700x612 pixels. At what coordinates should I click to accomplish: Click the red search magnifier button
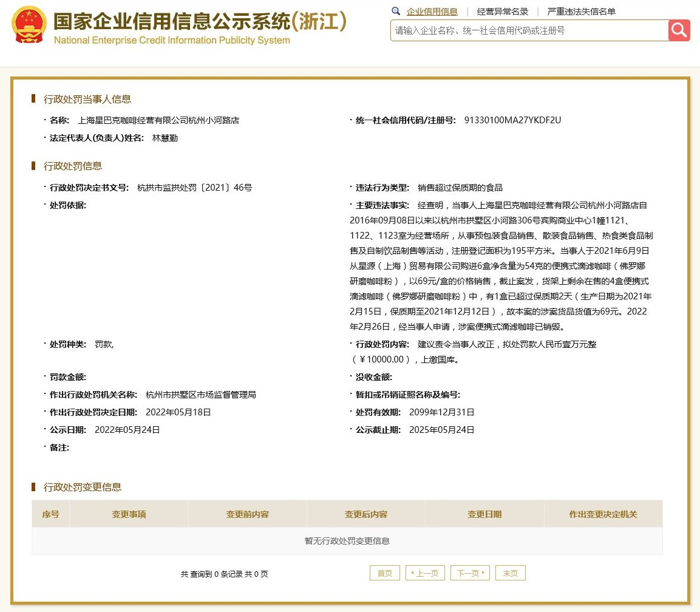click(x=679, y=30)
